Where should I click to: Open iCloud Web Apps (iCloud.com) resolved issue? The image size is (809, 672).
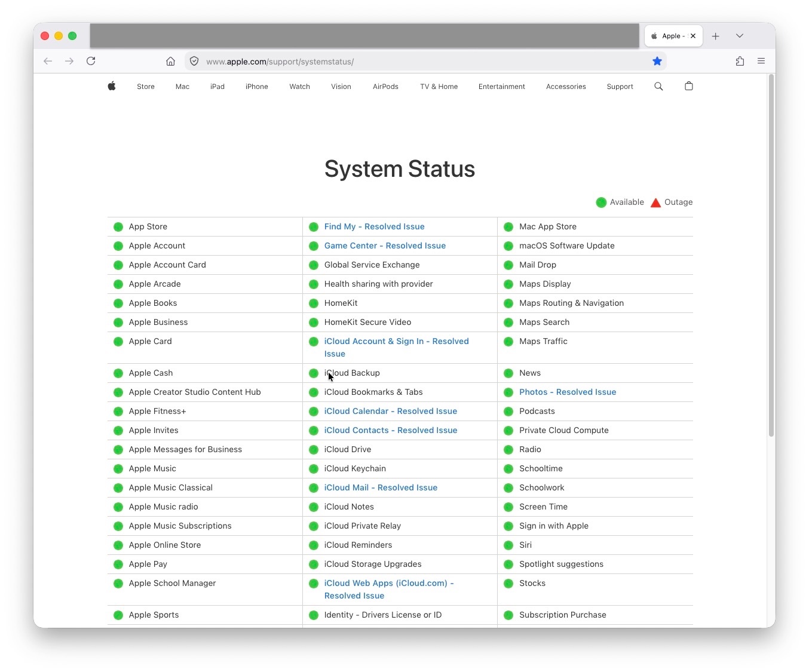click(x=389, y=589)
